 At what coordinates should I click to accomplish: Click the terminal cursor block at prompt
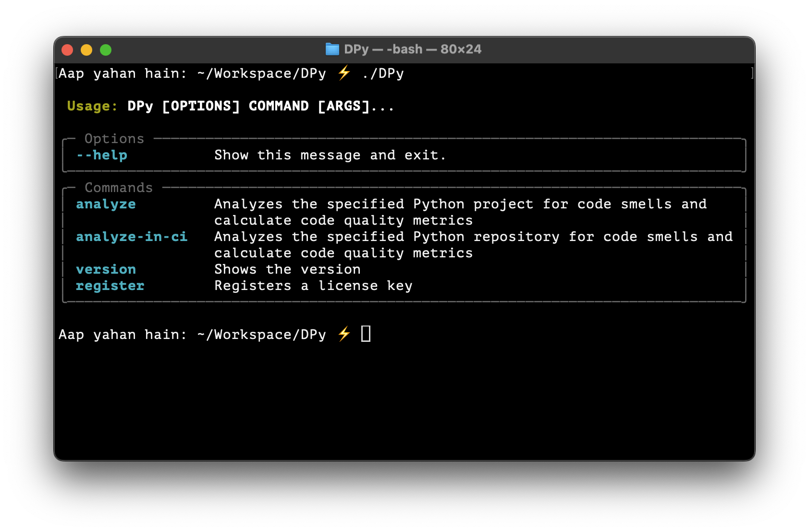click(x=366, y=334)
